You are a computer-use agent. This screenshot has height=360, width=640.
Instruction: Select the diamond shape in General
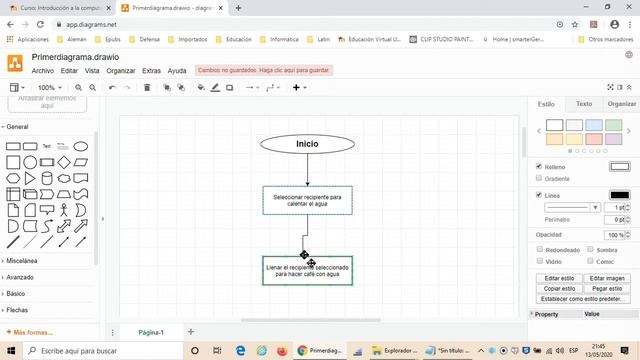[x=64, y=162]
